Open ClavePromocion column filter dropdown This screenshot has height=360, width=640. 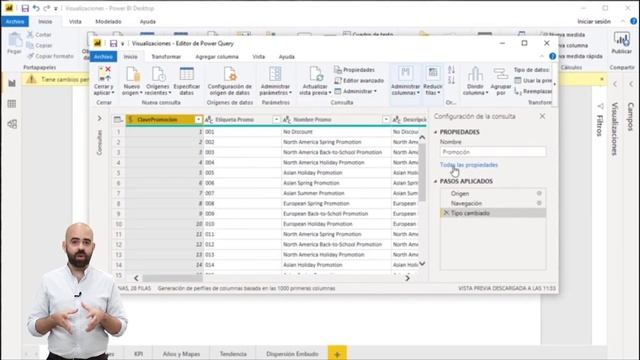tap(198, 120)
